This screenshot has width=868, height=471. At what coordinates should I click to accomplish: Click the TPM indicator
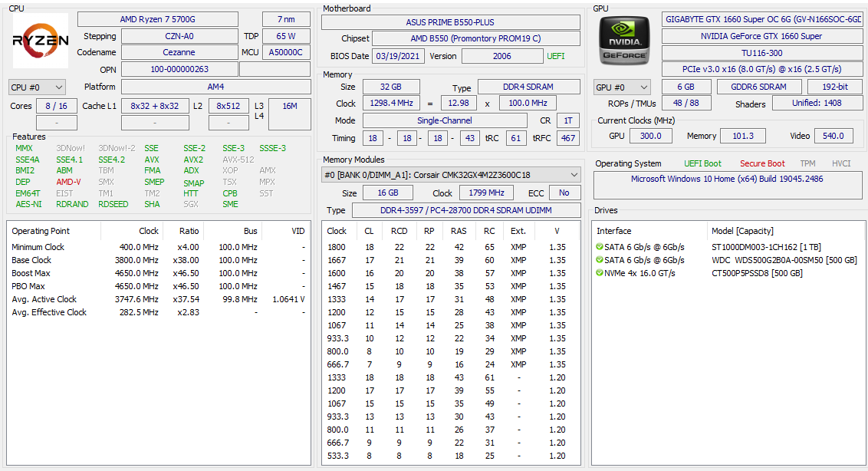807,163
